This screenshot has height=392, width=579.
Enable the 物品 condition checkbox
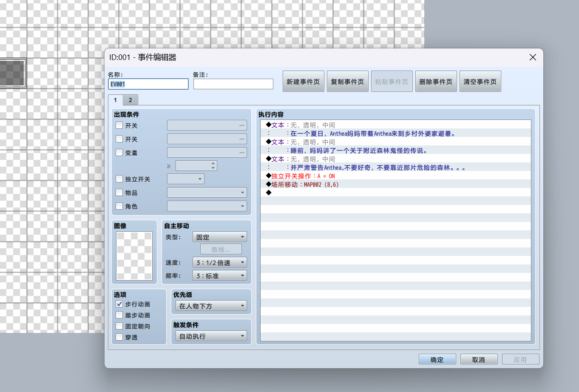pos(119,193)
